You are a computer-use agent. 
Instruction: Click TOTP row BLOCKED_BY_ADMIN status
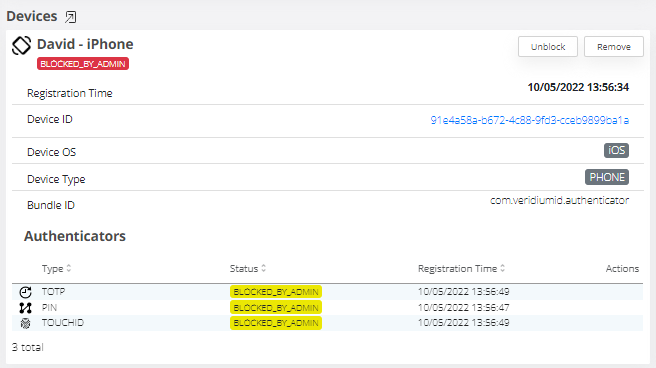point(276,292)
